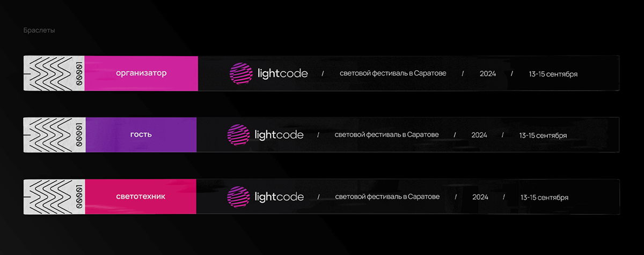This screenshot has width=644, height=255.
Task: Click световой фестиваль в Саратове on bottom wristband
Action: 387,197
